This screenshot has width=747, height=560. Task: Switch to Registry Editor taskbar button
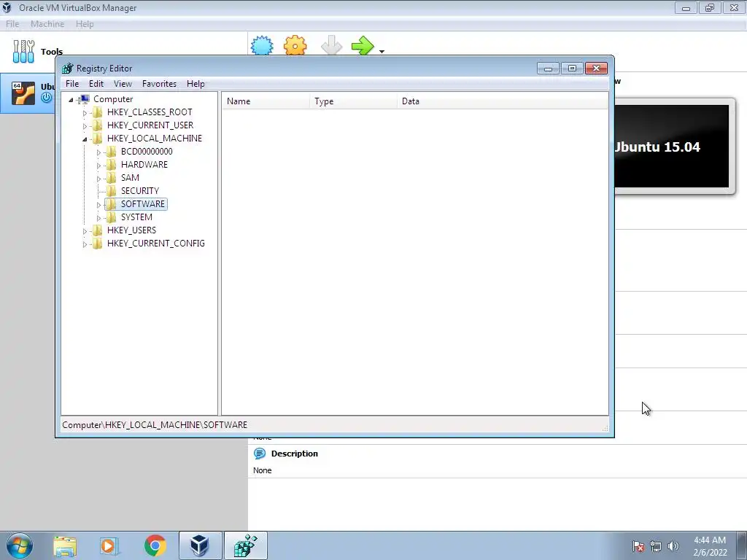point(245,545)
